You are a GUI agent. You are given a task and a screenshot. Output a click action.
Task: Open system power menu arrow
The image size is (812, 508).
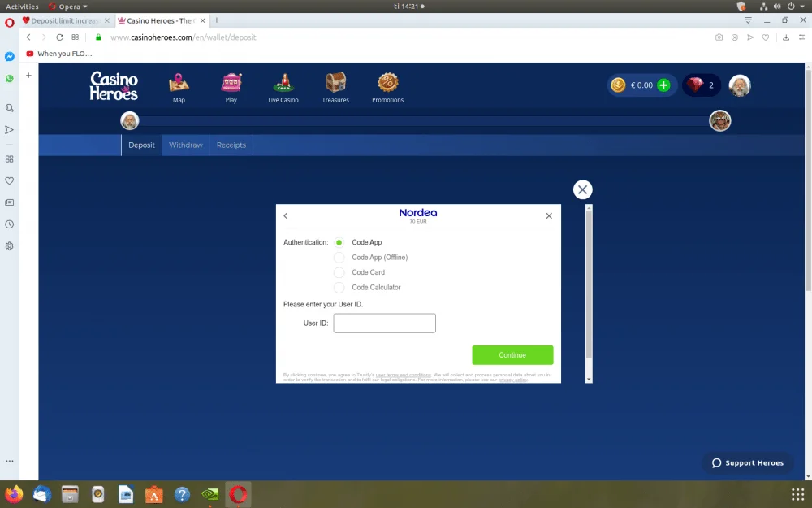pos(803,7)
